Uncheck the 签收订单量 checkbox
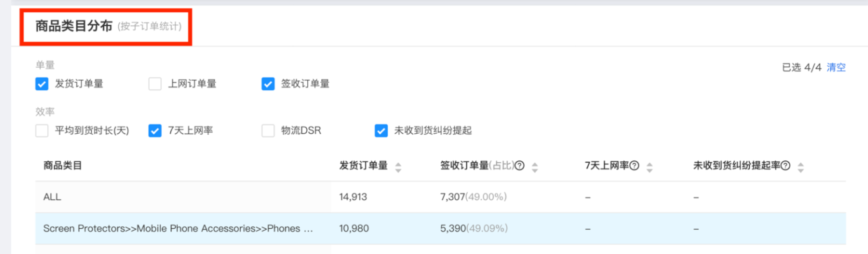This screenshot has height=254, width=868. [268, 84]
